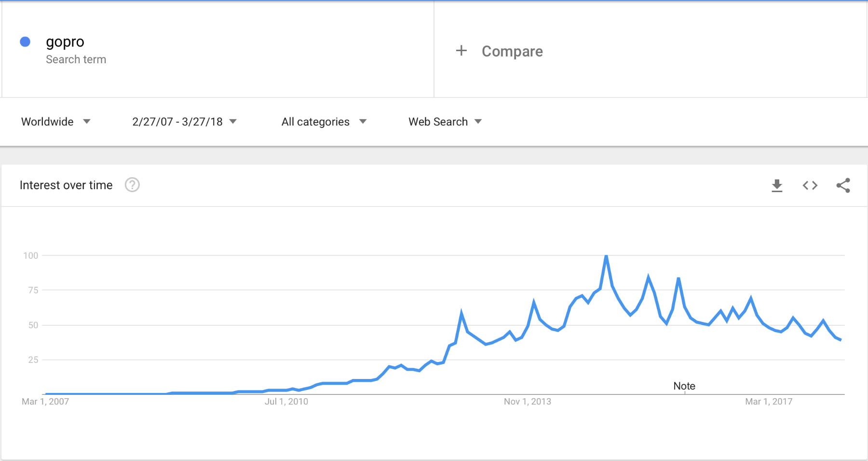
Task: Click the Nov 1, 2013 axis label
Action: (527, 402)
